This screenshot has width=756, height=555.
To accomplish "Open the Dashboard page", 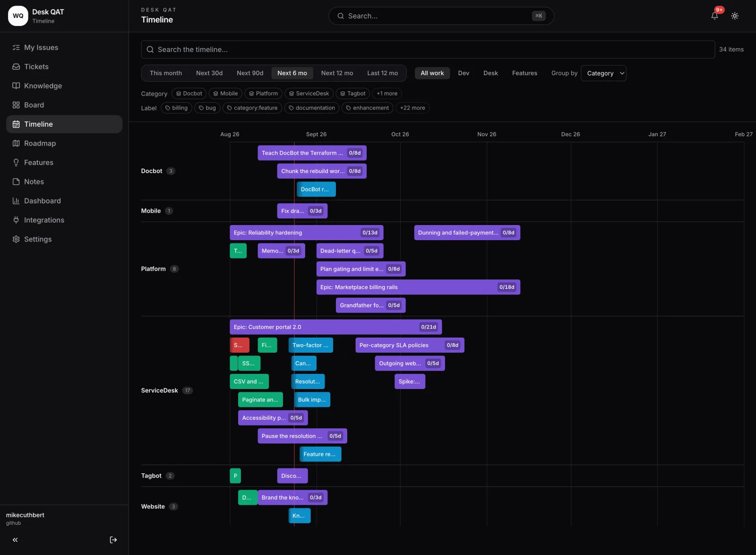I will 64,201.
